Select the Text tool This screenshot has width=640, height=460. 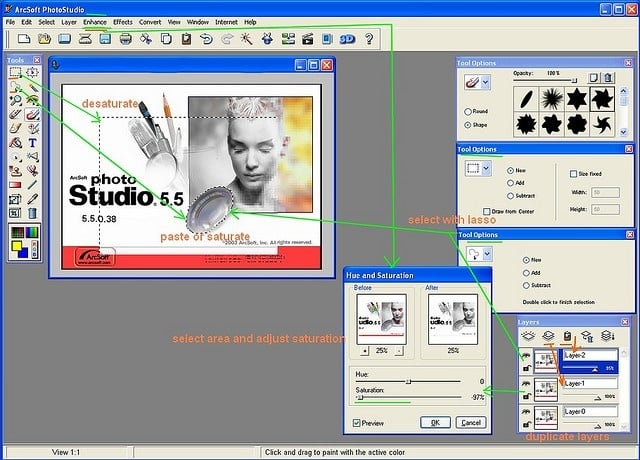pyautogui.click(x=33, y=143)
